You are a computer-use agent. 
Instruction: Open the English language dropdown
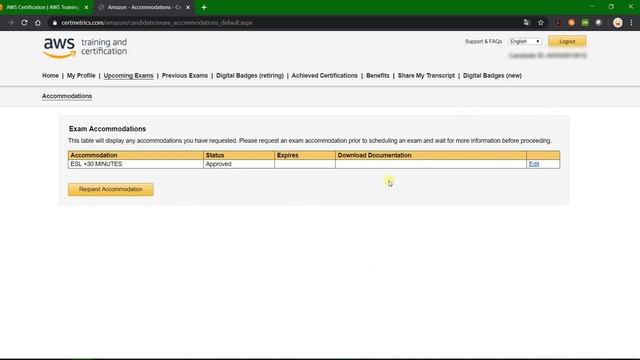tap(525, 41)
